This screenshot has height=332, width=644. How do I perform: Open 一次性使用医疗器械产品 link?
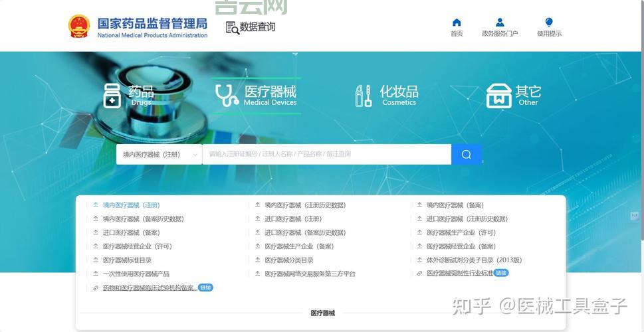pos(136,274)
